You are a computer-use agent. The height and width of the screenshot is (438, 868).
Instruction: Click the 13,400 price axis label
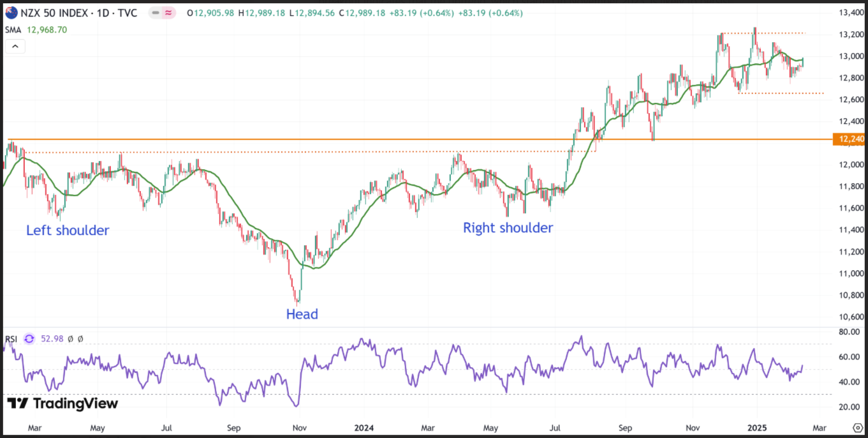(x=850, y=13)
